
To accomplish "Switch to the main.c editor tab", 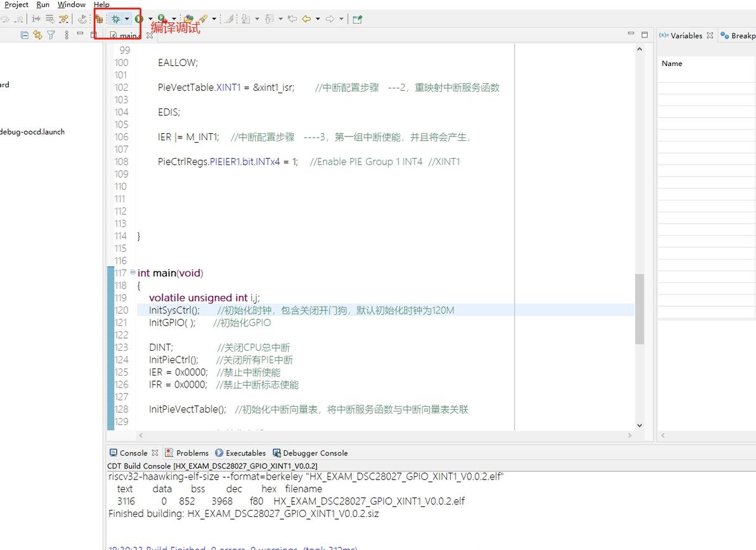I will point(127,36).
